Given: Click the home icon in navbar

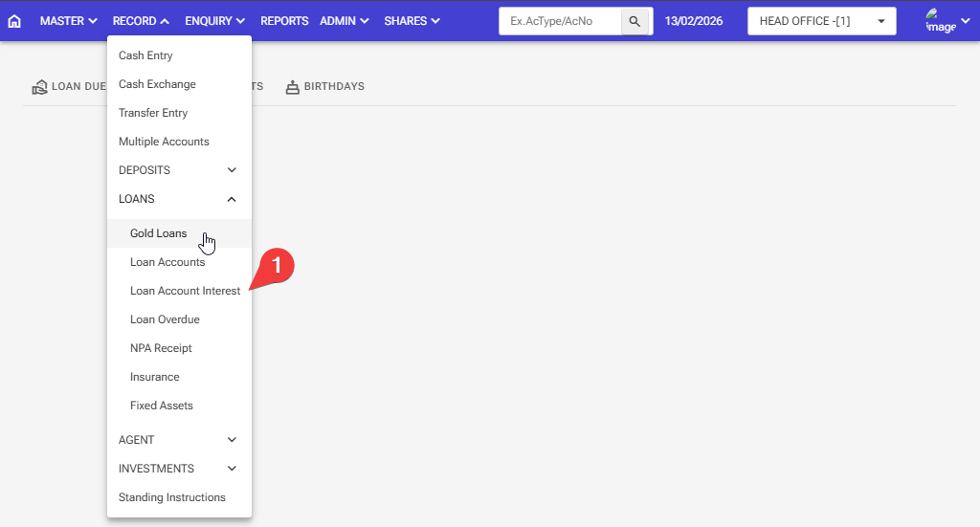Looking at the screenshot, I should pyautogui.click(x=14, y=21).
